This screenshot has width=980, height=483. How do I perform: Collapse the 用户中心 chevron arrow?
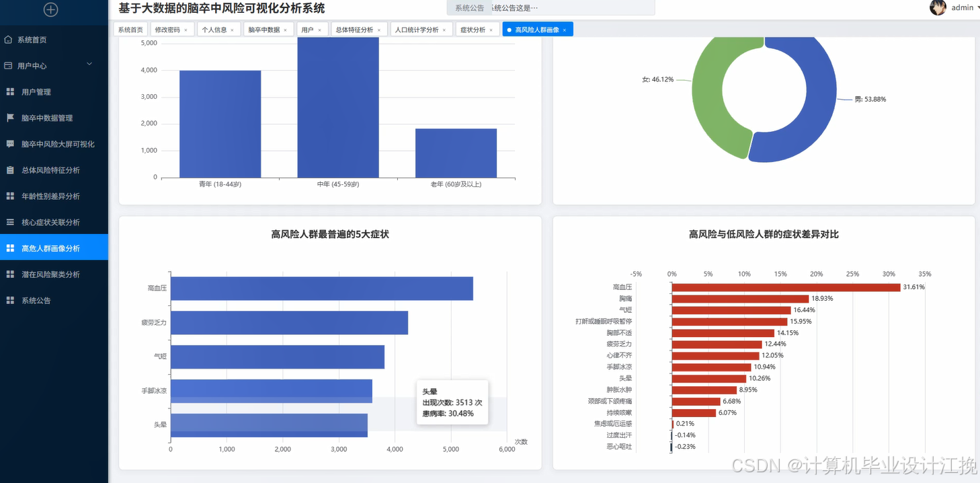click(89, 65)
